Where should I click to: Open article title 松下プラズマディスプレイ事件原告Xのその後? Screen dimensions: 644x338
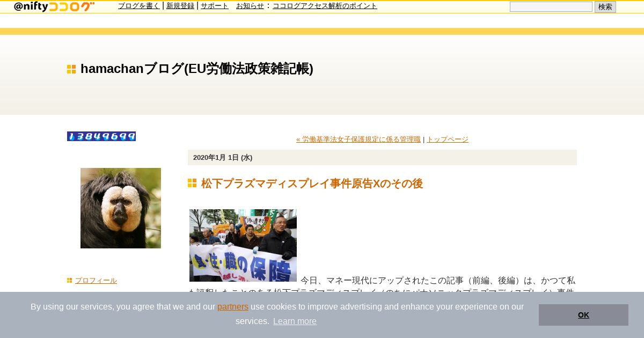[312, 183]
